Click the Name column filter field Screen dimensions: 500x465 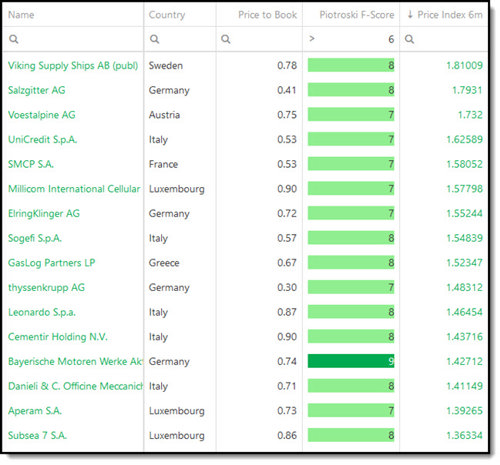(73, 39)
